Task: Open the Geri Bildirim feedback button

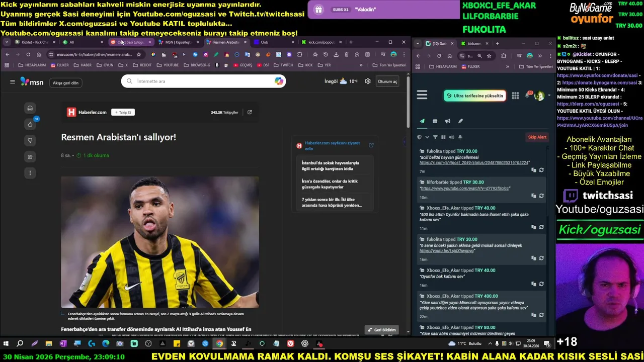Action: pyautogui.click(x=381, y=330)
